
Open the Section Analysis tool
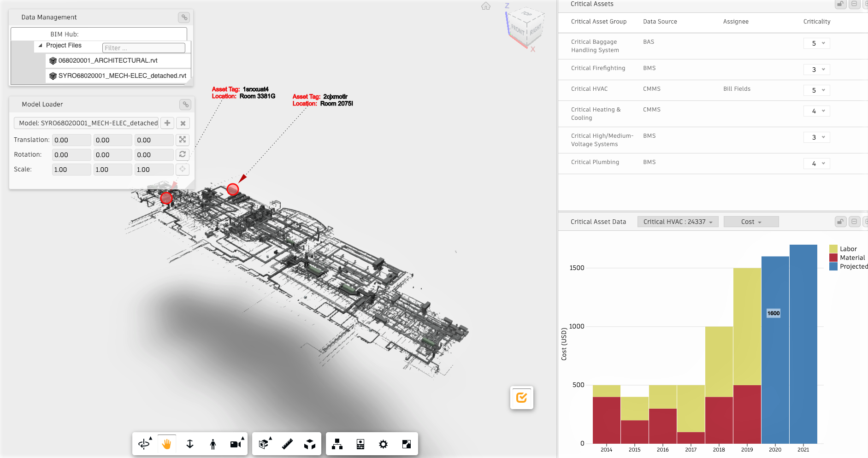[x=264, y=444]
